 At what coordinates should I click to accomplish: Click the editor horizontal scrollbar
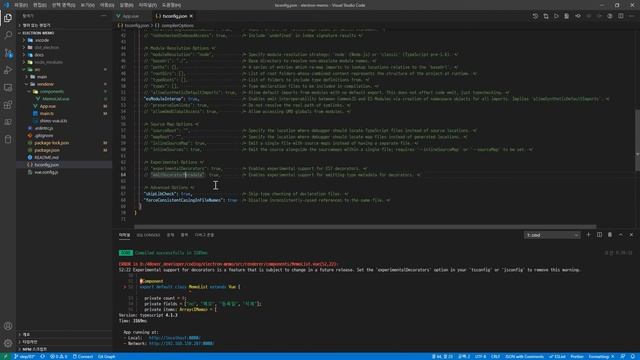pyautogui.click(x=365, y=227)
